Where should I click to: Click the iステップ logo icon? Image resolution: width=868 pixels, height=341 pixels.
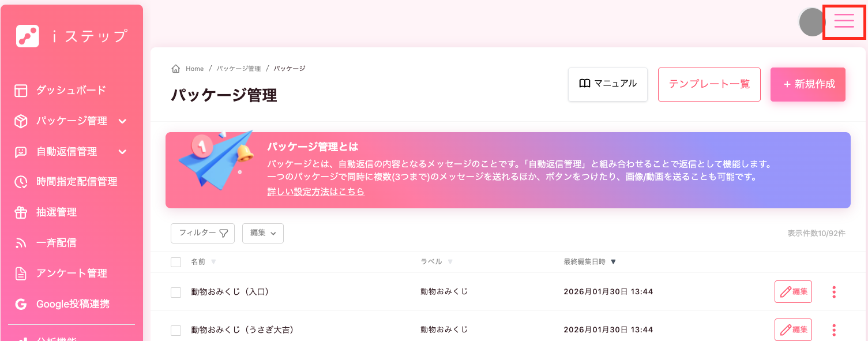(28, 36)
